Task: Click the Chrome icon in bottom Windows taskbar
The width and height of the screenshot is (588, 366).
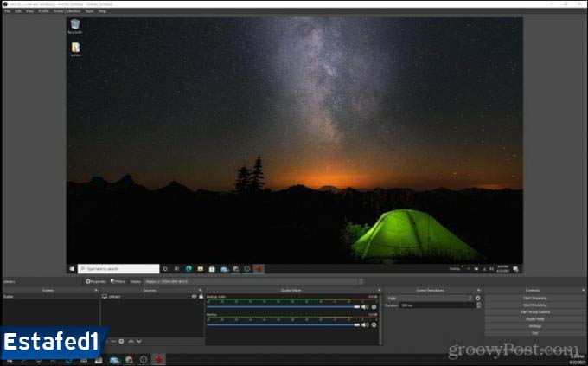Action: pos(129,360)
